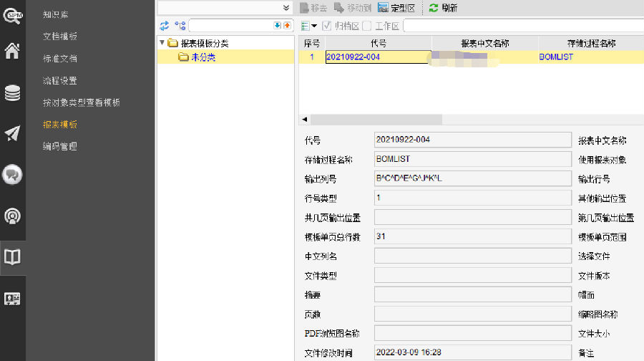Click the 文件类型 field
This screenshot has width=644, height=361.
point(473,274)
